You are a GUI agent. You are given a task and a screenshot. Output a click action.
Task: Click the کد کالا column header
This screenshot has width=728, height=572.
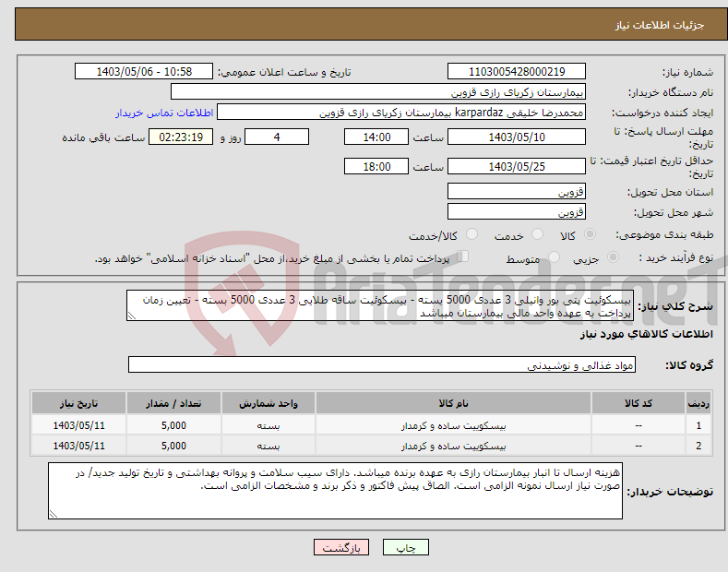point(638,403)
